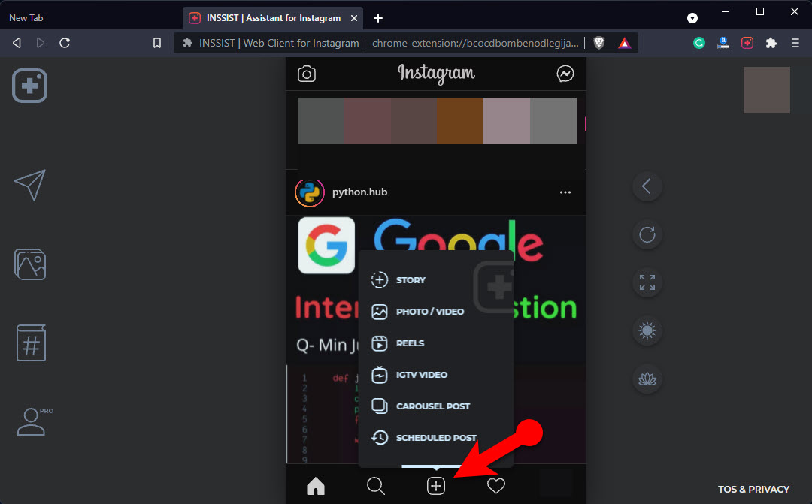Click the Instagram logo title
This screenshot has width=812, height=504.
pyautogui.click(x=436, y=74)
